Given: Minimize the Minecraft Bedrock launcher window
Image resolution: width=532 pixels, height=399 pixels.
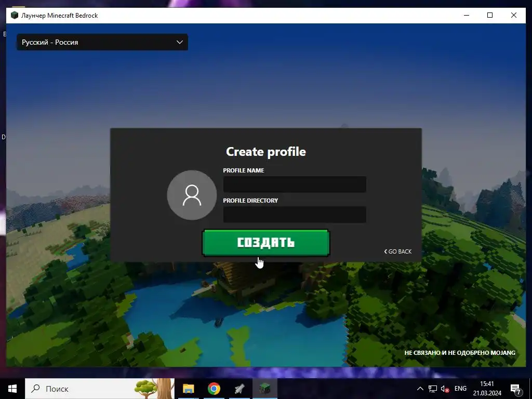Looking at the screenshot, I should (x=467, y=15).
